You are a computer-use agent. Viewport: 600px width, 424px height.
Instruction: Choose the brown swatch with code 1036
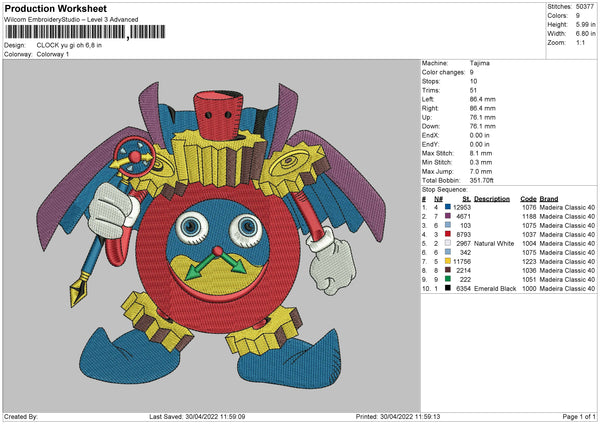(447, 270)
